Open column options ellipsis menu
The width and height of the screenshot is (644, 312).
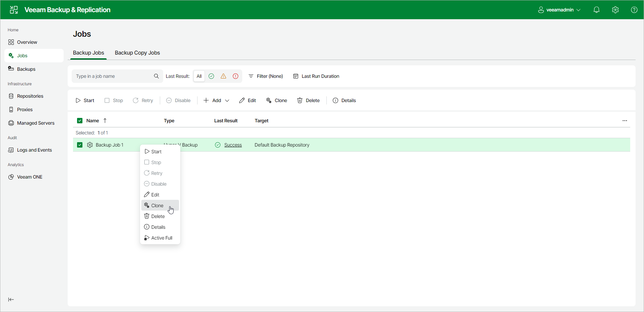(x=625, y=121)
